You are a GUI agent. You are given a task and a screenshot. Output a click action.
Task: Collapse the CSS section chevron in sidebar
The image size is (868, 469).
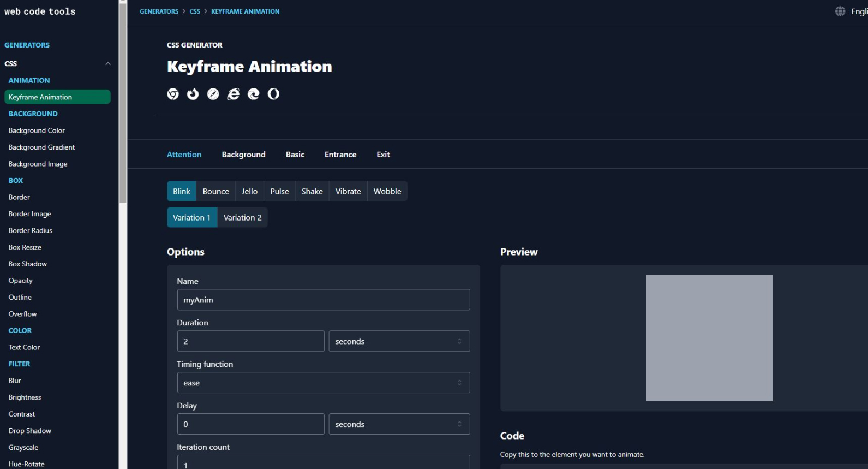tap(108, 63)
